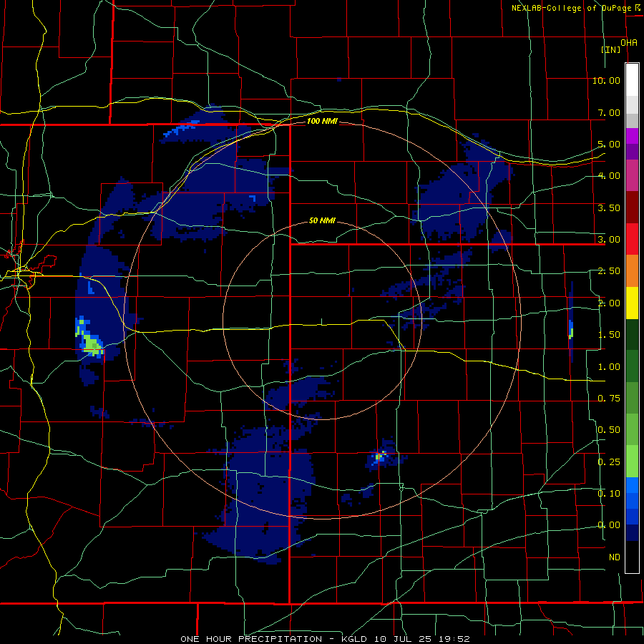
Task: Click the orange legend swatch near 2.50
Action: pos(632,271)
